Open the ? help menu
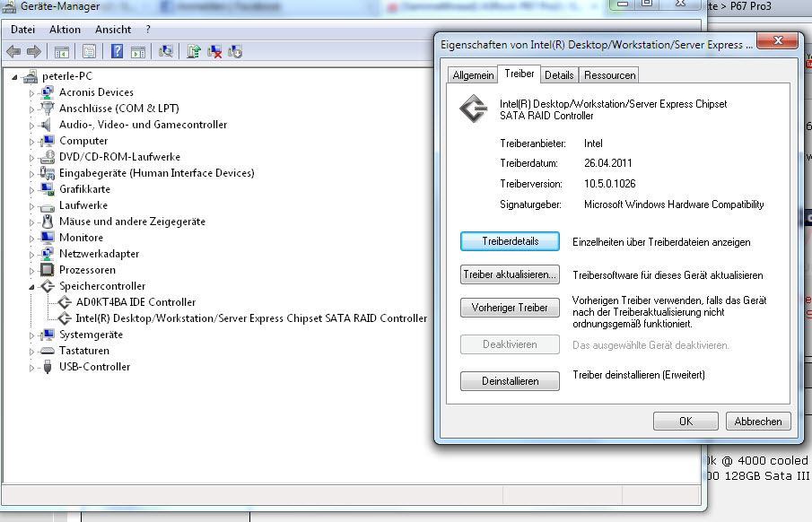This screenshot has height=522, width=812. tap(148, 30)
